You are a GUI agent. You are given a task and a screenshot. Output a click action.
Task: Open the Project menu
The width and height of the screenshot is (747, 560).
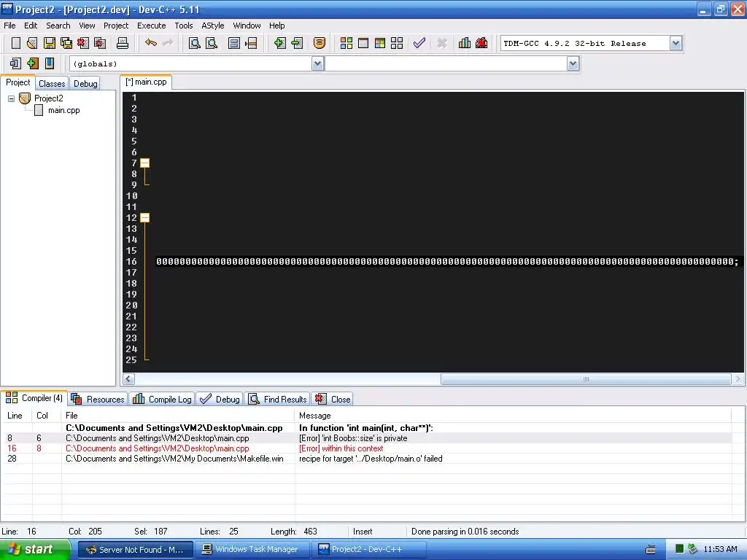click(116, 26)
